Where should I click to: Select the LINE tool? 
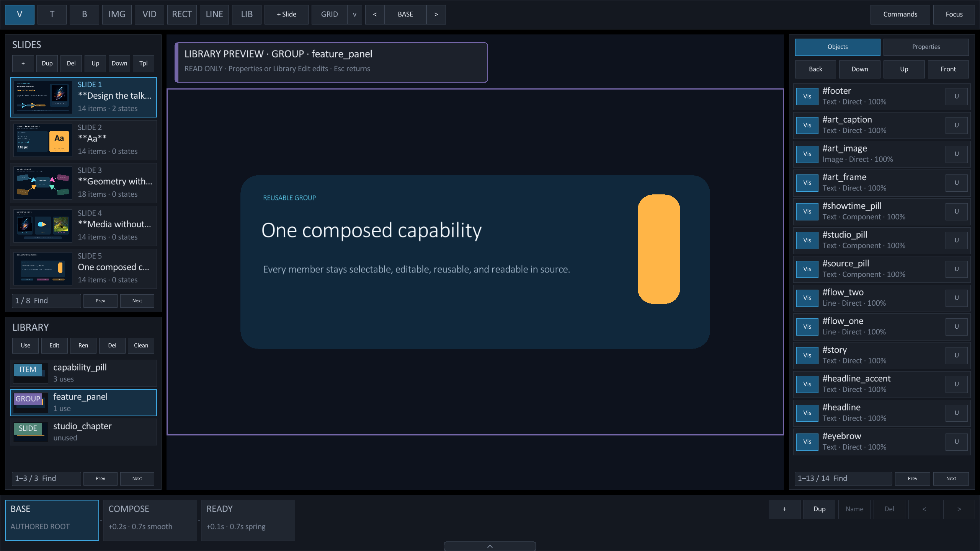tap(214, 15)
